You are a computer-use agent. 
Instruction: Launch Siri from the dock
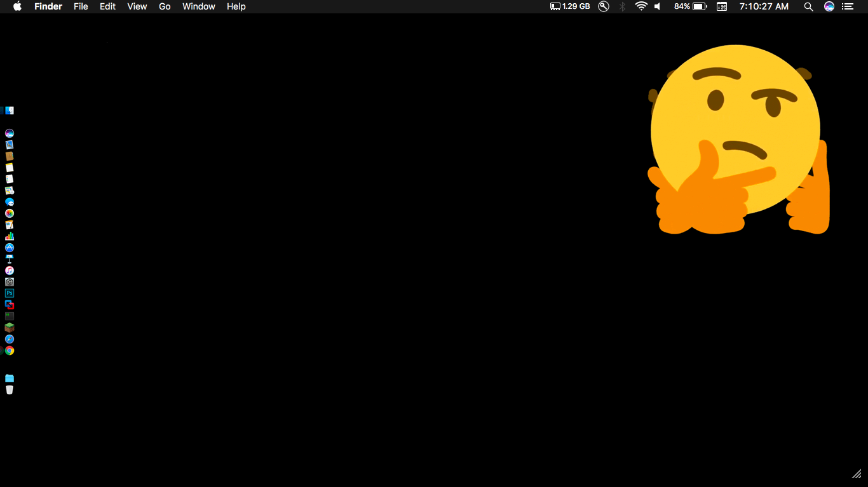10,133
